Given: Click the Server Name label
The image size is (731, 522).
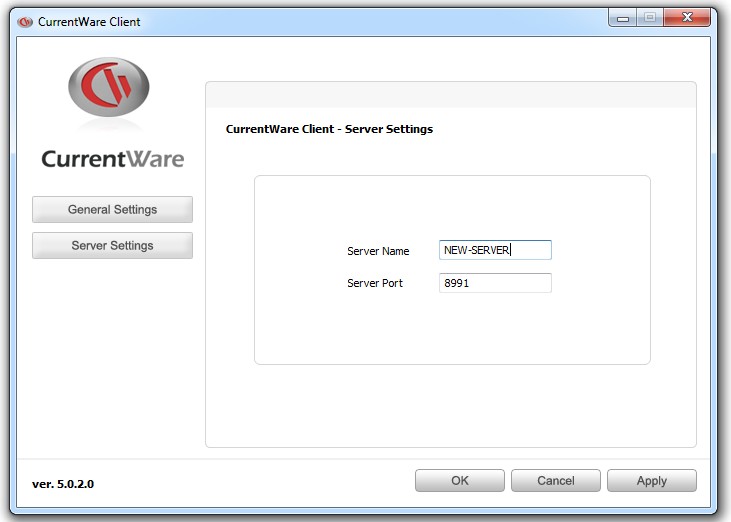Looking at the screenshot, I should (x=378, y=251).
